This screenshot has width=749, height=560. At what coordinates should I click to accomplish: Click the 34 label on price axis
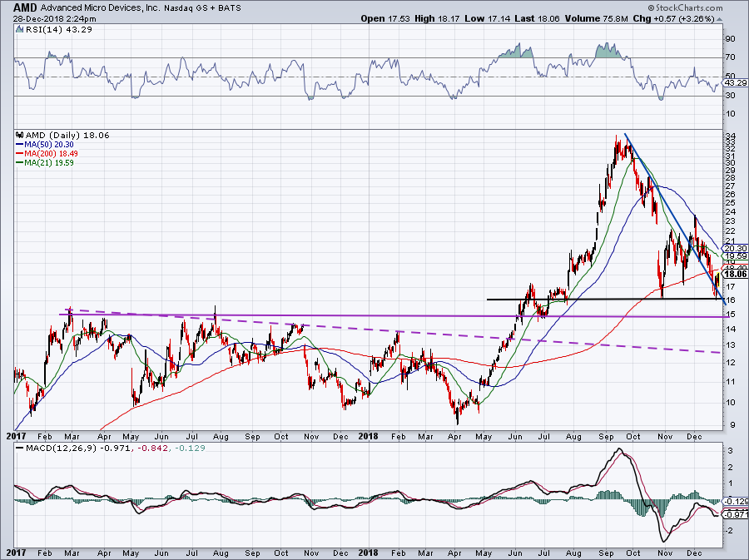[x=731, y=136]
